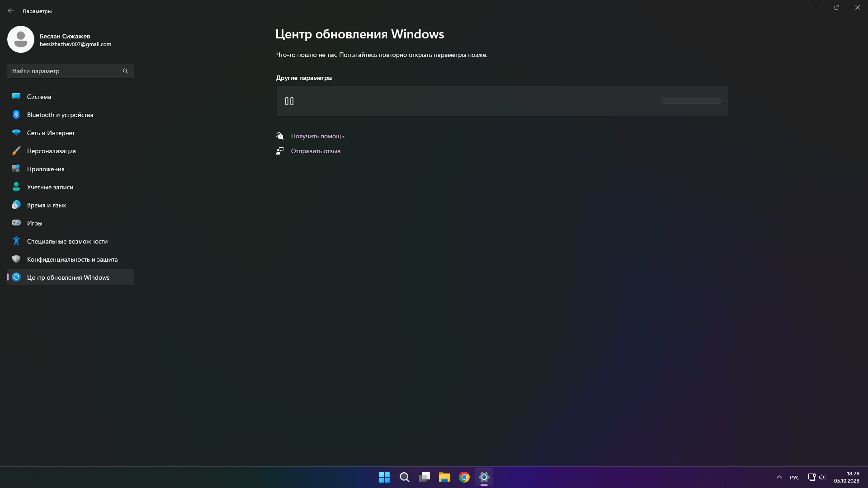This screenshot has width=868, height=488.
Task: Click email bessizhazhev007@gmail.com
Action: tap(75, 44)
